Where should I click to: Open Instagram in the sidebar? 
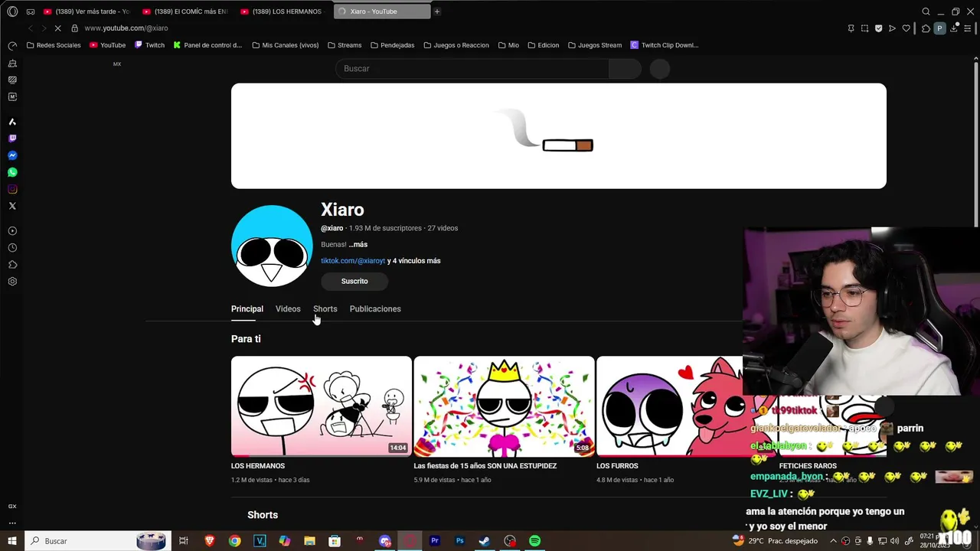(x=12, y=189)
